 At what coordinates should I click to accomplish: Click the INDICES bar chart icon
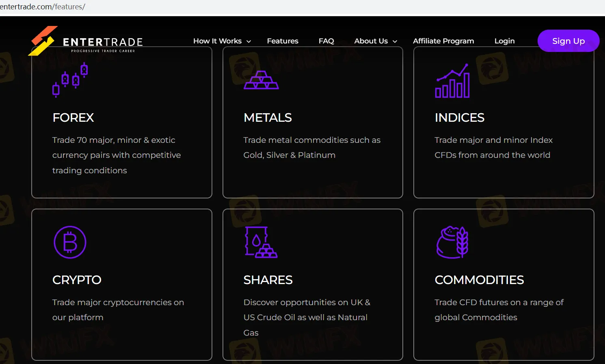(452, 81)
